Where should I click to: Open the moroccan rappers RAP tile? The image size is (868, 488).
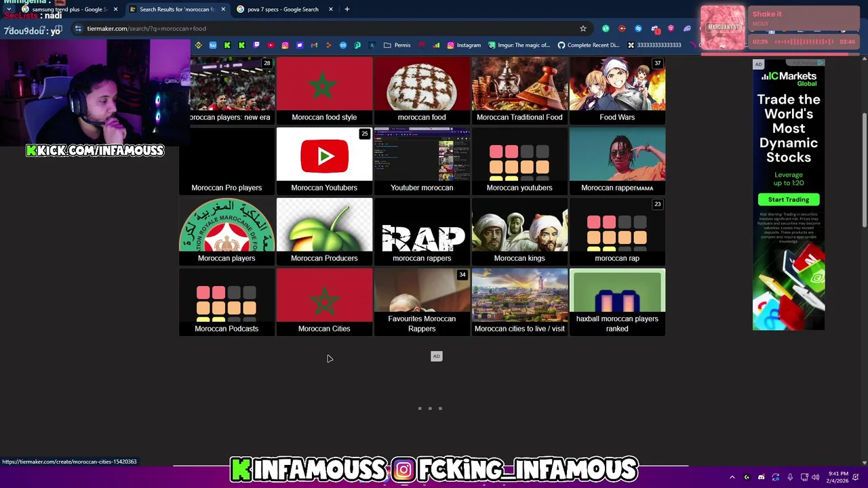[x=422, y=231]
